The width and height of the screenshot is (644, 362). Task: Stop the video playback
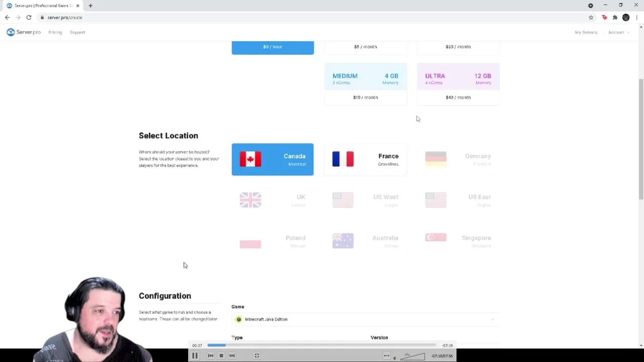221,355
